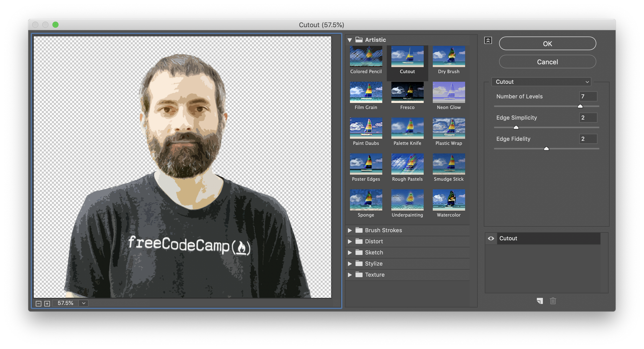Choose the Underpainting filter
Image resolution: width=644 pixels, height=349 pixels.
[407, 200]
